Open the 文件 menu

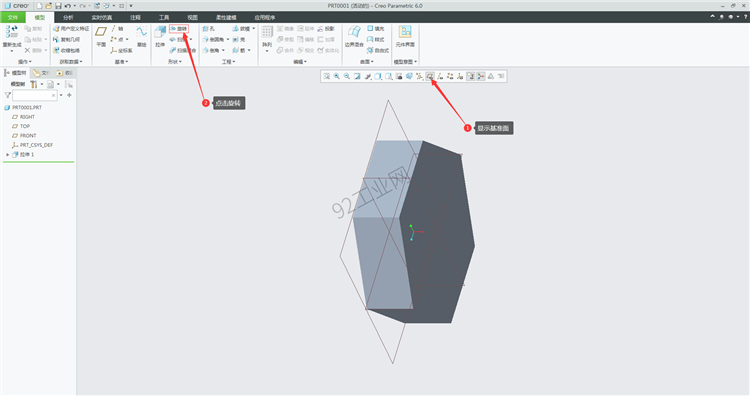click(12, 17)
